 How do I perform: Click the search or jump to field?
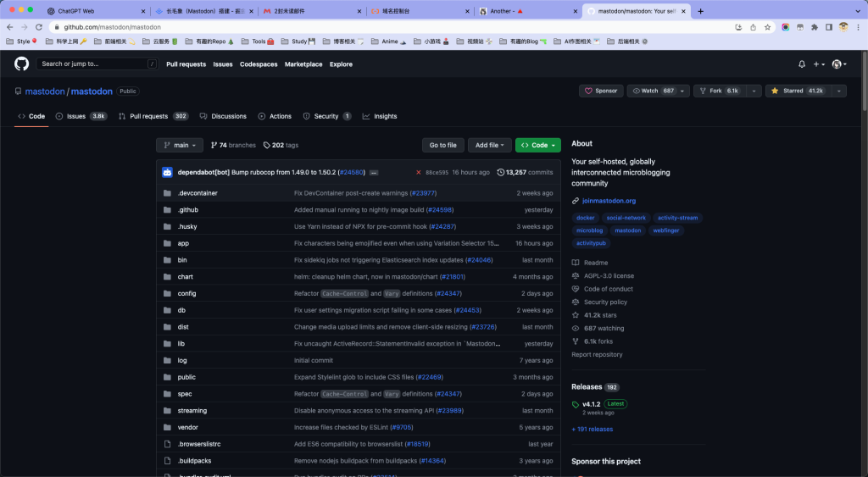(x=96, y=64)
